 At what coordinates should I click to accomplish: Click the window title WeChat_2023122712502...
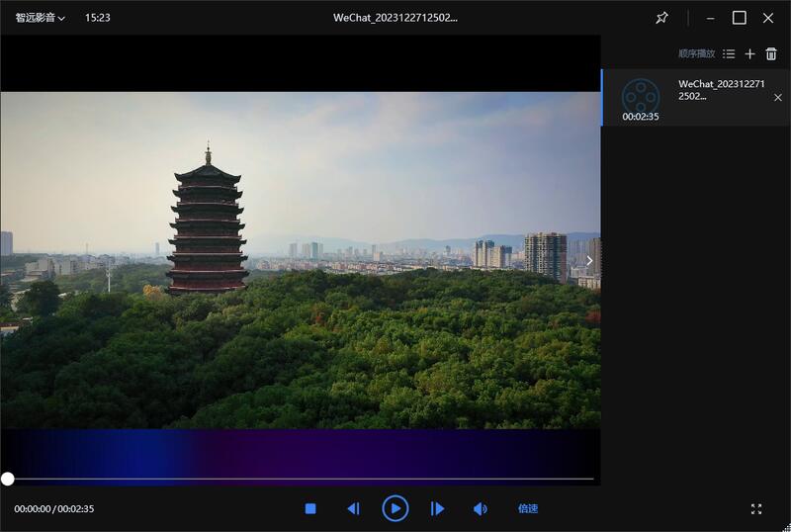(395, 18)
